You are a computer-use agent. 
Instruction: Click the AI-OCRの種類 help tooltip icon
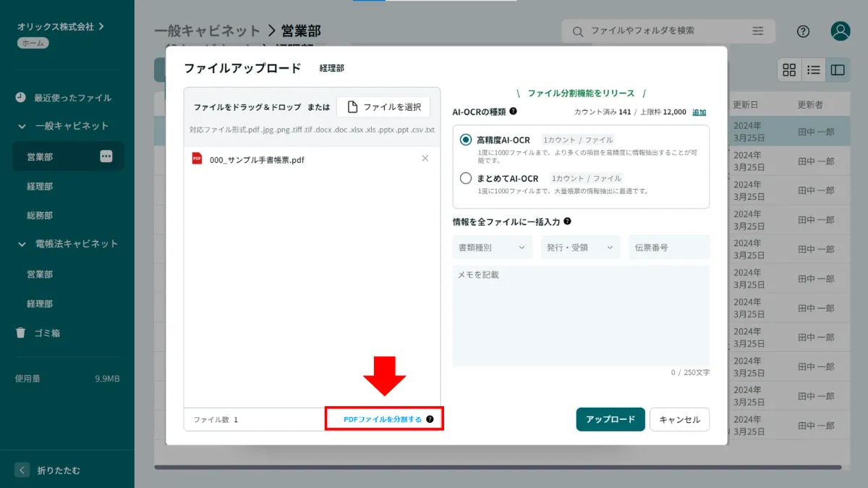[x=512, y=112]
